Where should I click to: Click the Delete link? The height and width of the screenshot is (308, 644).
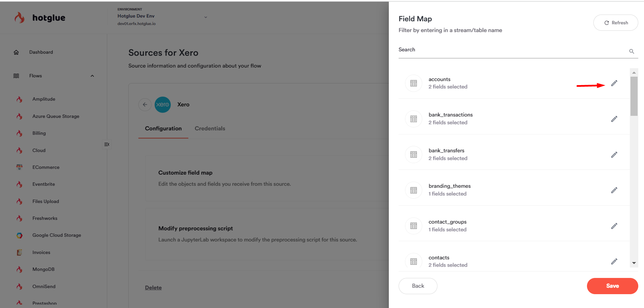point(153,288)
